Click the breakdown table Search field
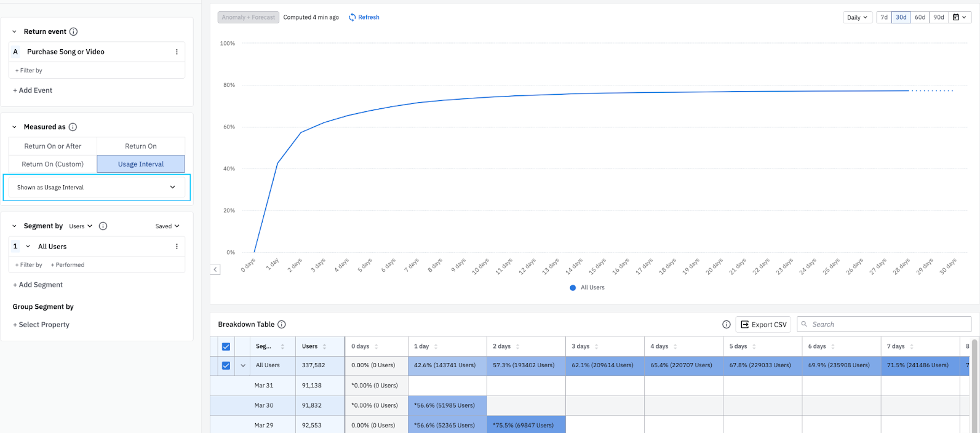The height and width of the screenshot is (433, 980). point(886,324)
